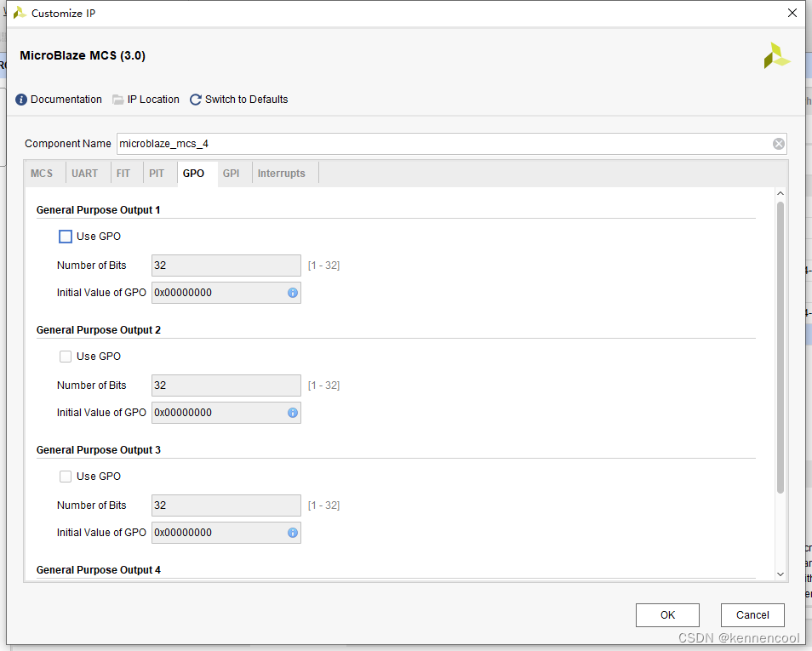Click the Switch to Defaults refresh icon
The image size is (812, 651).
[x=195, y=100]
